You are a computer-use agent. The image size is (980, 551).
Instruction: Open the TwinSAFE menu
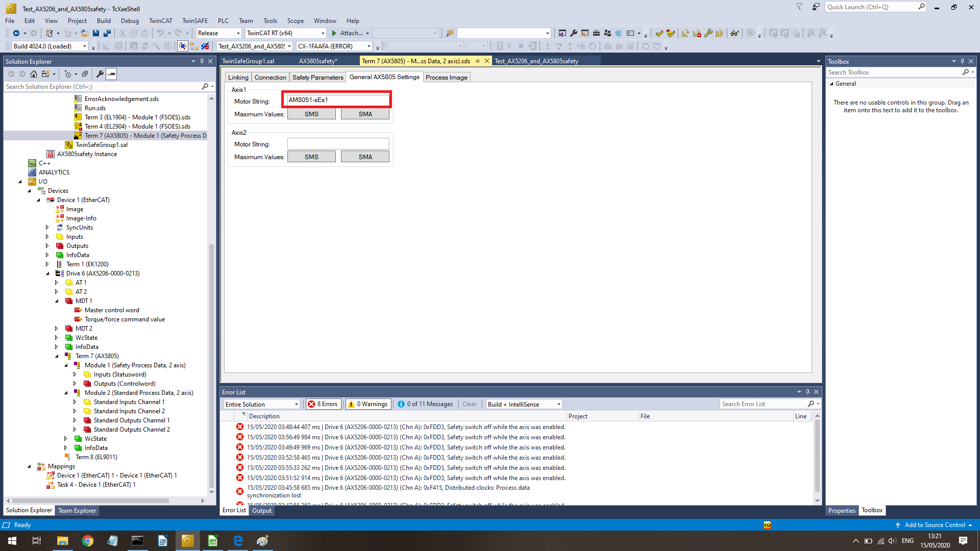[194, 21]
